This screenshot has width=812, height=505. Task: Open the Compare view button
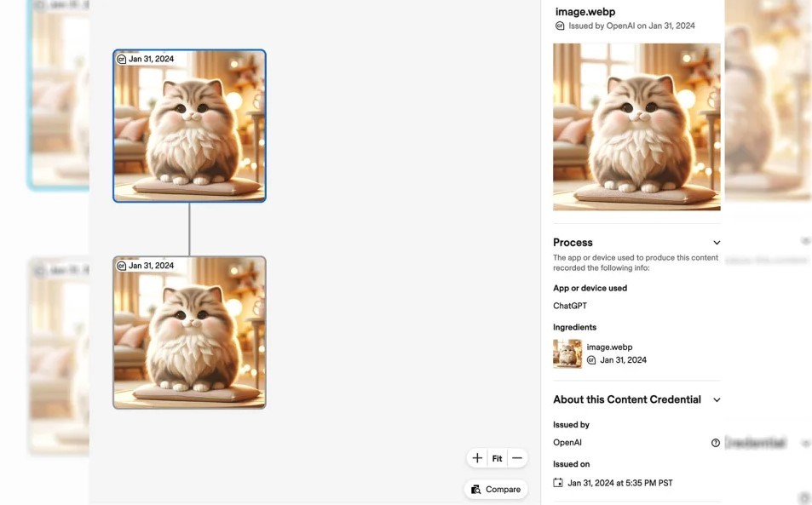(496, 489)
